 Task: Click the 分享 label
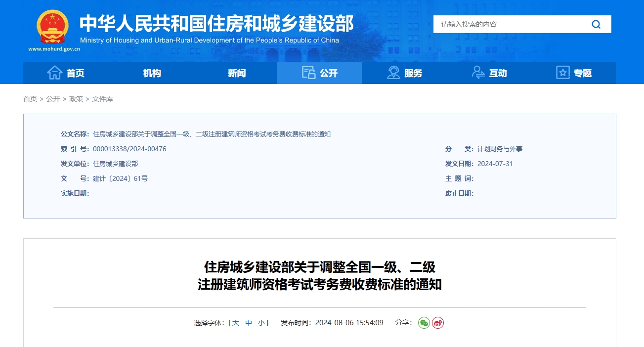point(404,323)
